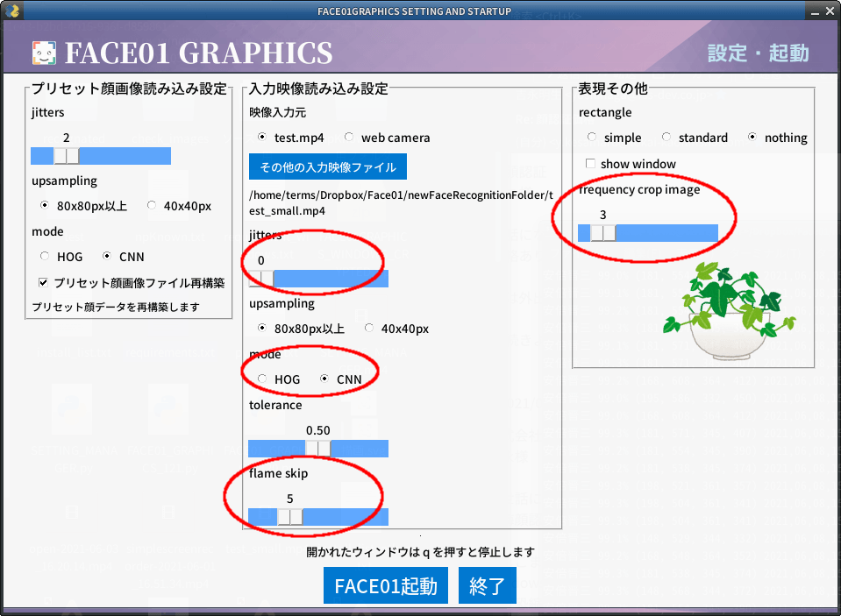Click the frequency crop image slider handle

pyautogui.click(x=602, y=233)
